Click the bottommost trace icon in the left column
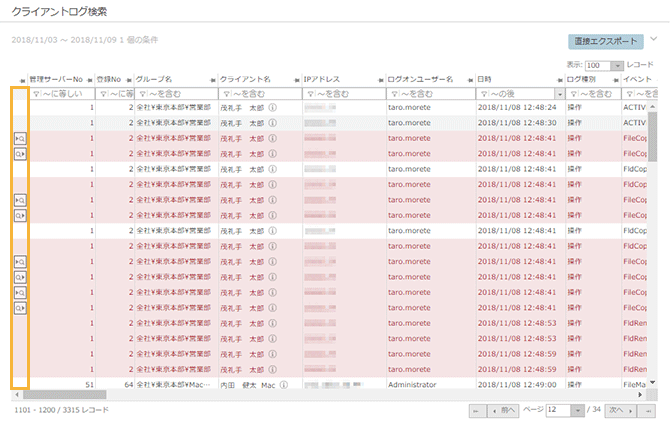The height and width of the screenshot is (431, 670). 20,308
